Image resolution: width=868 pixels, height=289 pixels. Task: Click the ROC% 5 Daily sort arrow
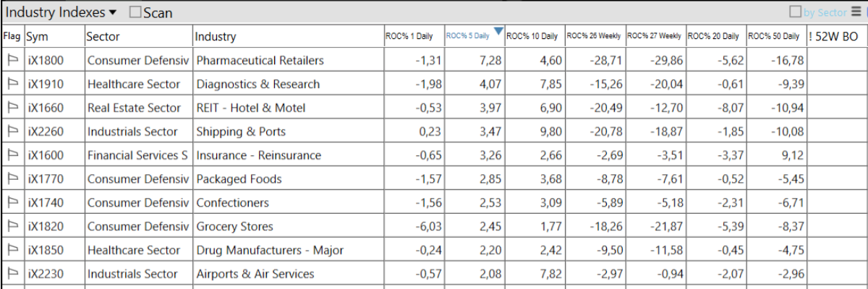point(498,31)
